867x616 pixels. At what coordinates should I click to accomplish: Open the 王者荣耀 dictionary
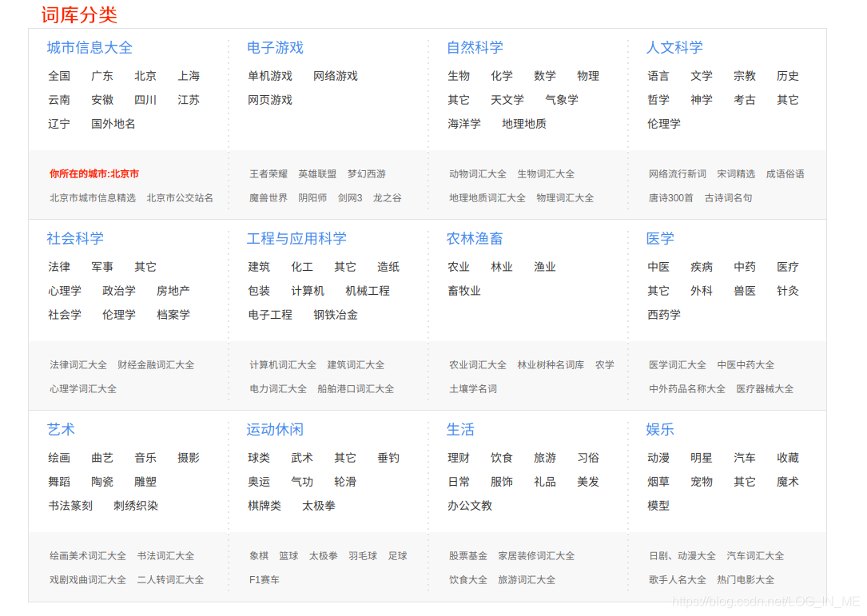[268, 174]
